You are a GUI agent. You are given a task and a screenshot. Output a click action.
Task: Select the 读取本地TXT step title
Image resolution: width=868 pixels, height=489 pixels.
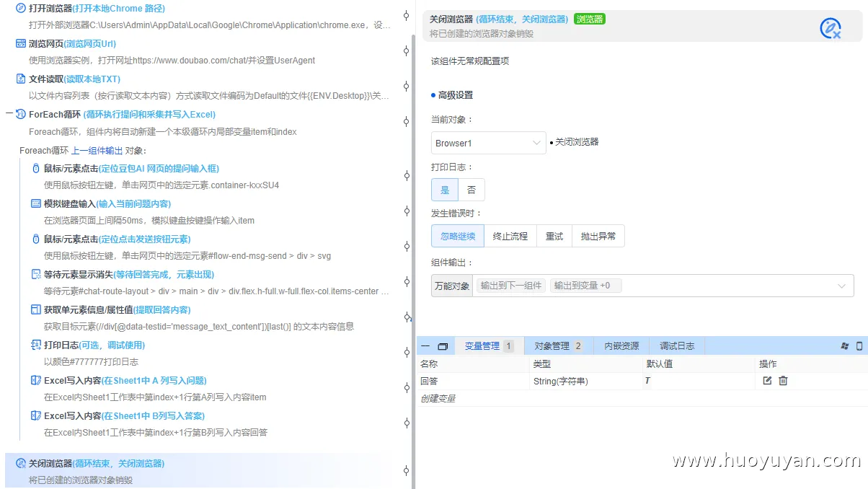click(92, 79)
